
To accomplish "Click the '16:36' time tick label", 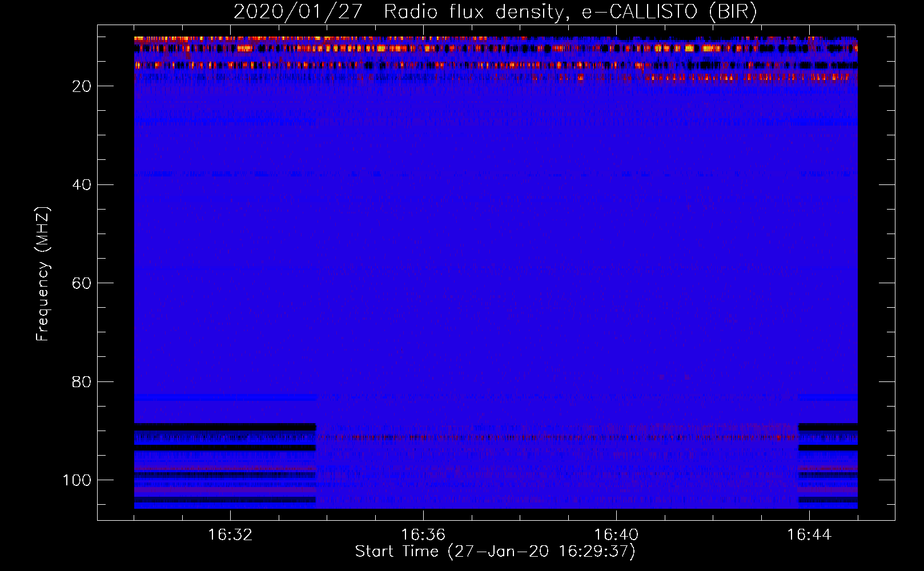I will click(423, 535).
